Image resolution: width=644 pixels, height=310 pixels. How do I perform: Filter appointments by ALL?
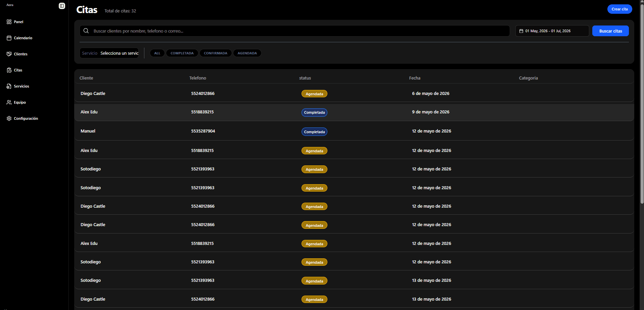157,53
